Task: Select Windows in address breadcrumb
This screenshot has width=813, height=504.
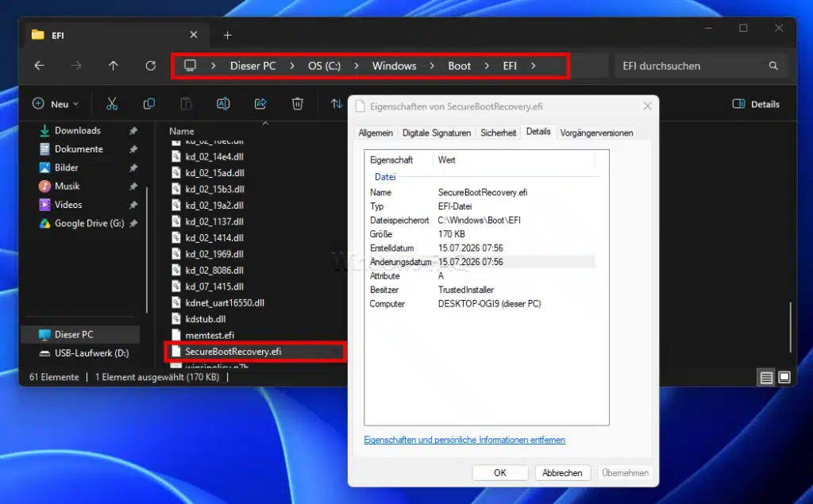Action: click(x=394, y=66)
